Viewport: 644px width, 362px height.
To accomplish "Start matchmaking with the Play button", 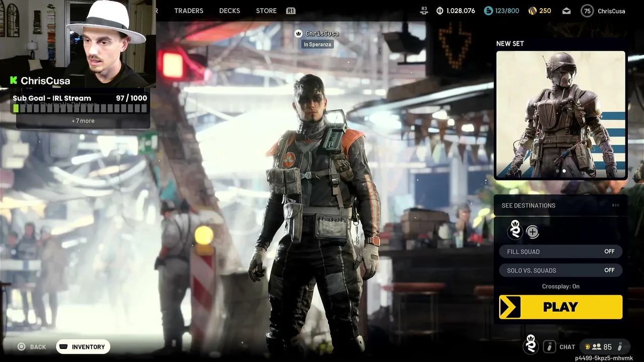I will pyautogui.click(x=560, y=307).
